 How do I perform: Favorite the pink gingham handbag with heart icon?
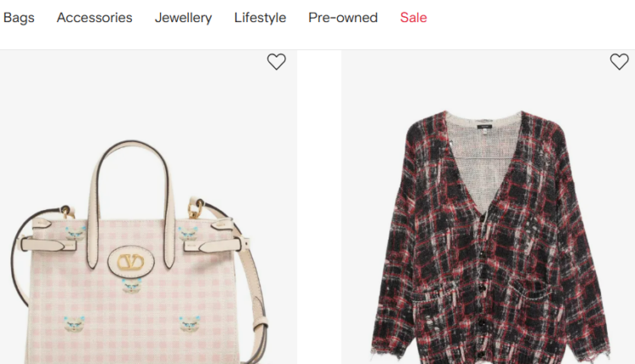coord(276,62)
